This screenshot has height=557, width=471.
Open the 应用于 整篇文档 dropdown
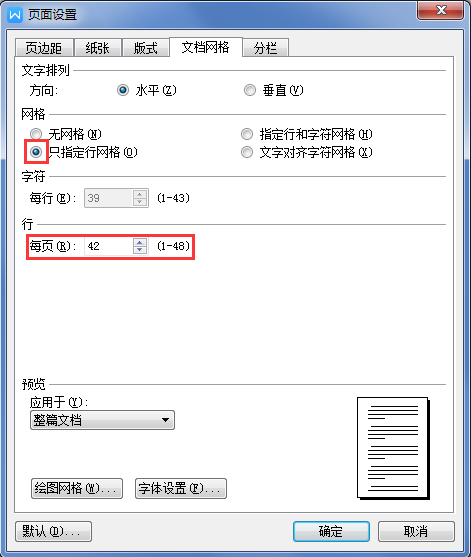(x=102, y=420)
